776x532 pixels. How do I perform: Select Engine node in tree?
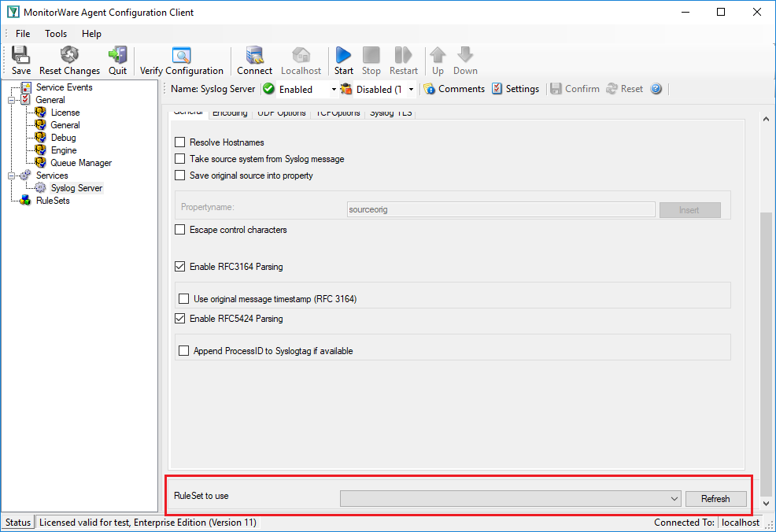[63, 150]
